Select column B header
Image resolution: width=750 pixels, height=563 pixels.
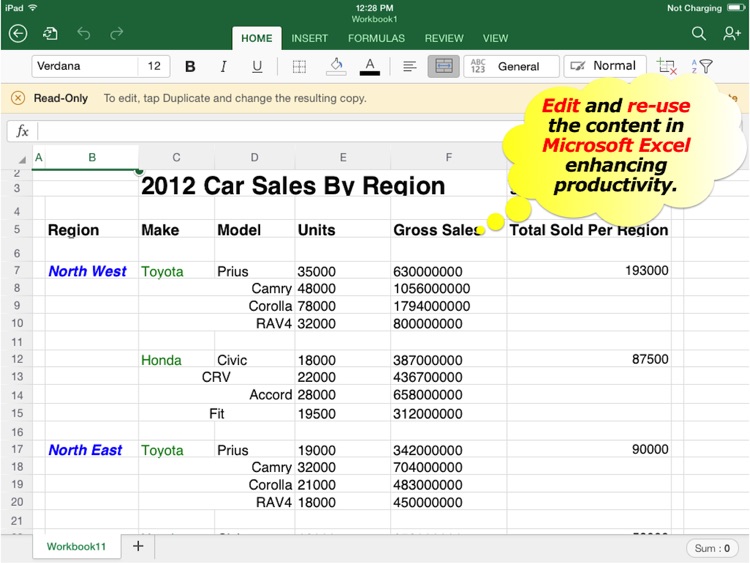tap(92, 157)
